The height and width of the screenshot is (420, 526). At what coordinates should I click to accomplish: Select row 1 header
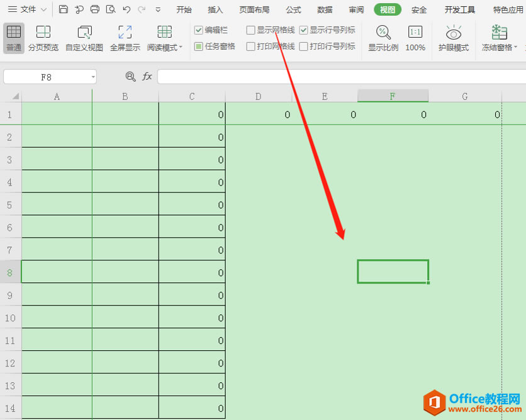[x=10, y=114]
